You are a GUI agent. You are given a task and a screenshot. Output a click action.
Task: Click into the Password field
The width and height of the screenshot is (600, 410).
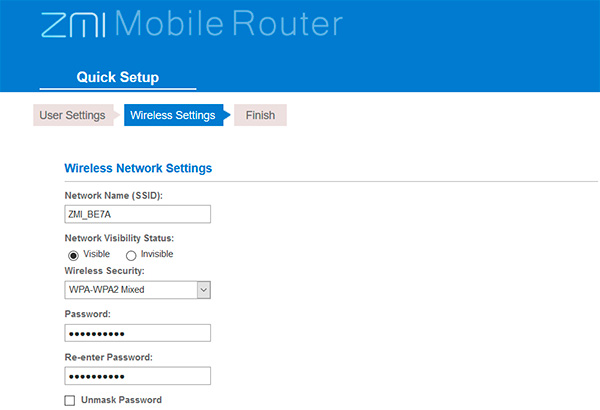[137, 332]
